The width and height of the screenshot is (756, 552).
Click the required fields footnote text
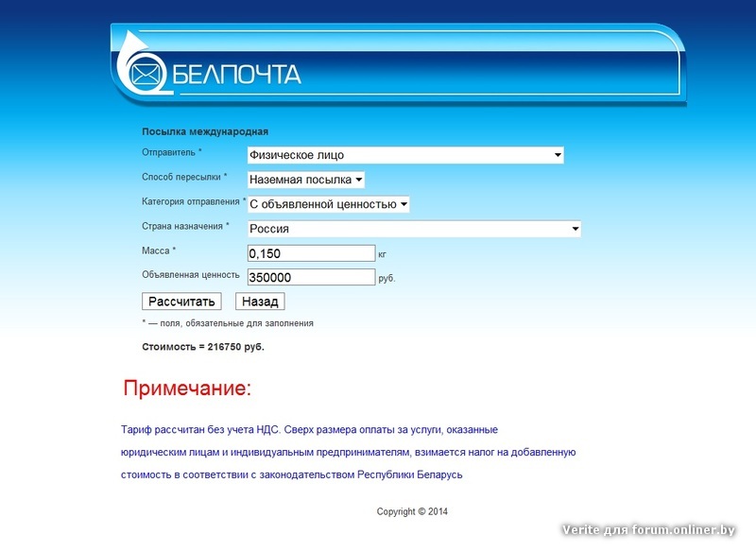click(228, 323)
